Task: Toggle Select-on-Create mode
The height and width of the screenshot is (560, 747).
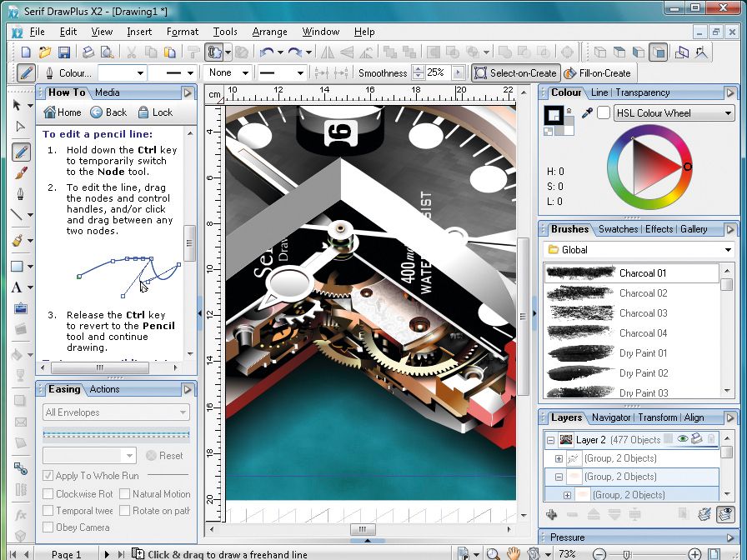Action: [516, 73]
